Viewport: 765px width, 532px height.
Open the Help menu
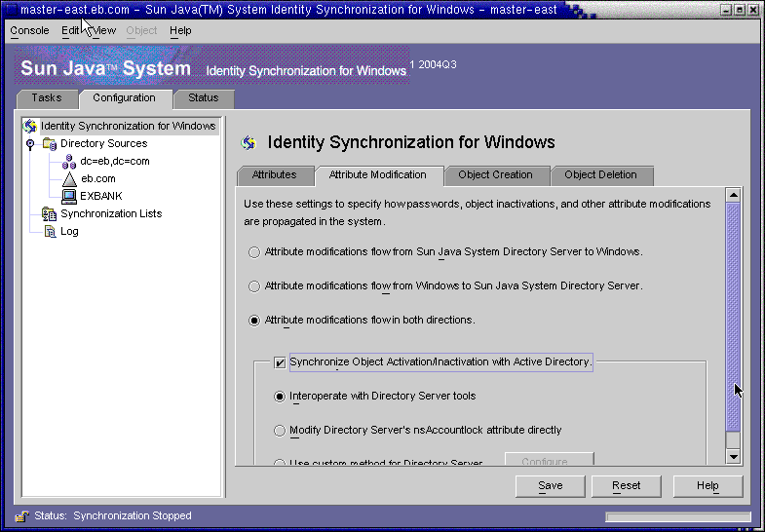[180, 31]
